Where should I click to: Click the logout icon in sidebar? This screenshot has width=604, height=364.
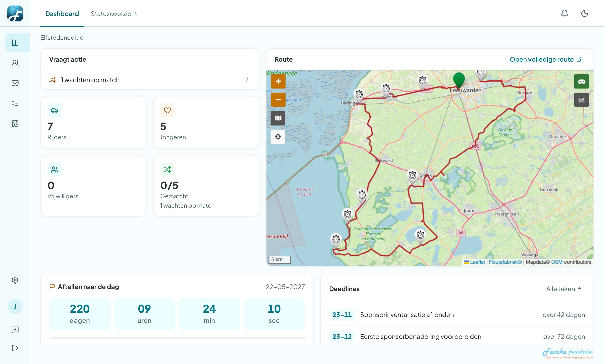point(15,348)
